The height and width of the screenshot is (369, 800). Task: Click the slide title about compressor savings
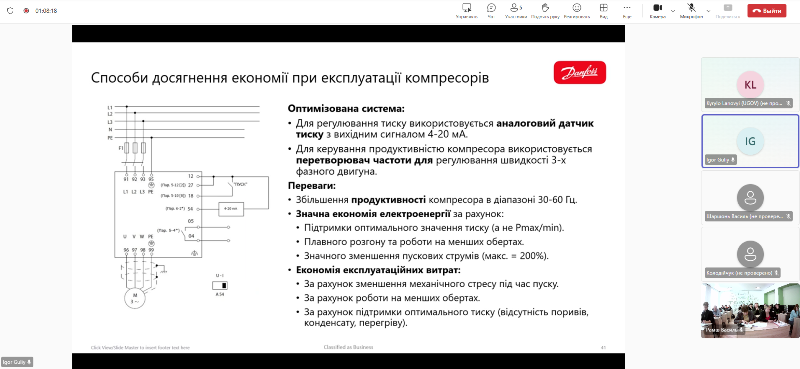point(290,78)
